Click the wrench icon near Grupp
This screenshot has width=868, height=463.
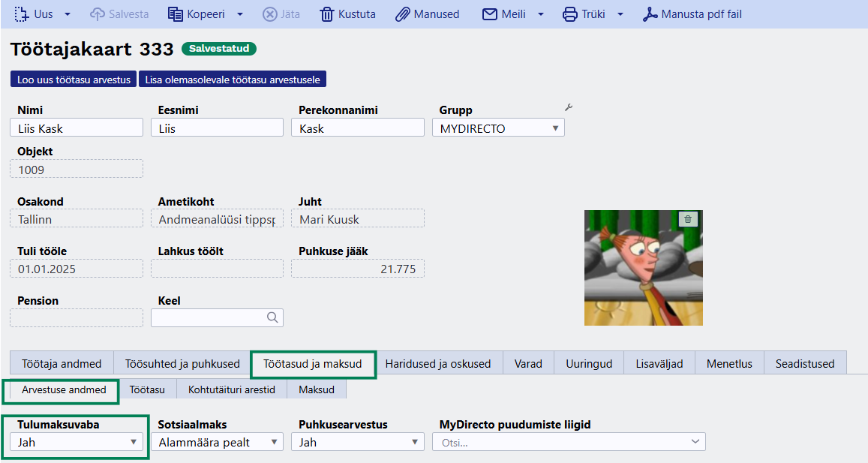pos(569,108)
